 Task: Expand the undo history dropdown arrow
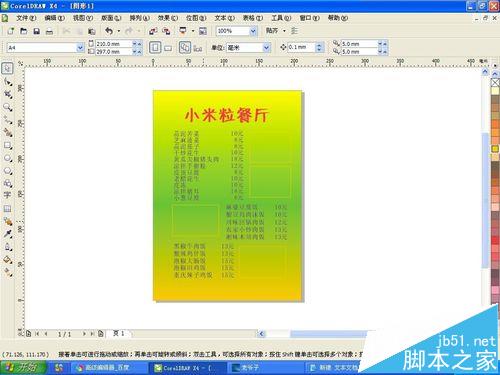pos(119,31)
